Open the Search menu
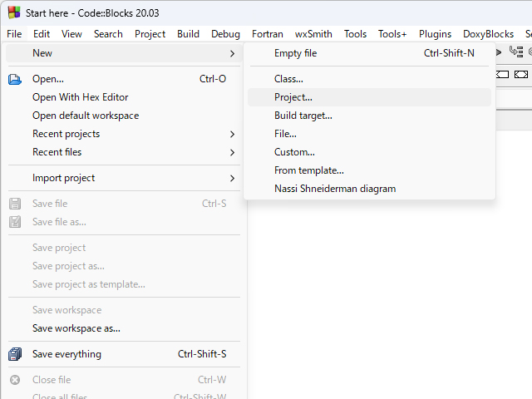 tap(108, 34)
